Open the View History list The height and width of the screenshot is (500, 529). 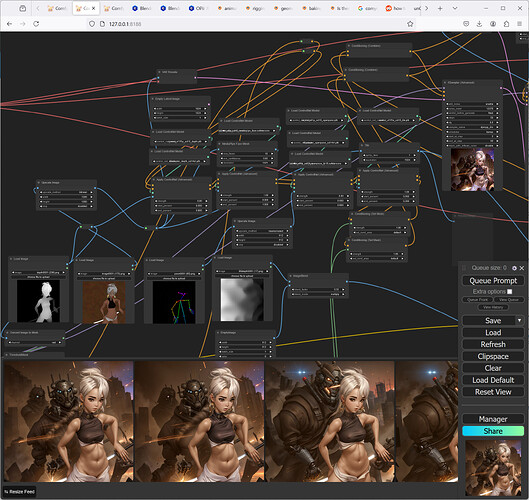(493, 307)
